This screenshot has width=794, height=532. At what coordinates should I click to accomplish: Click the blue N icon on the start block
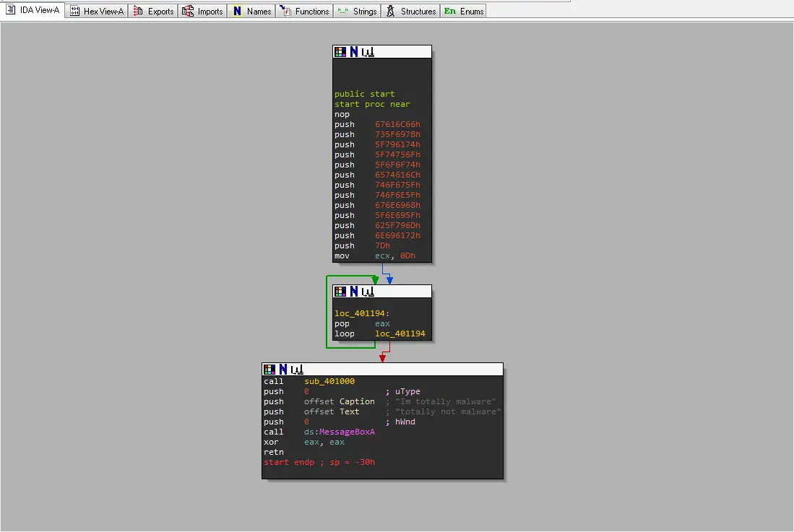354,52
